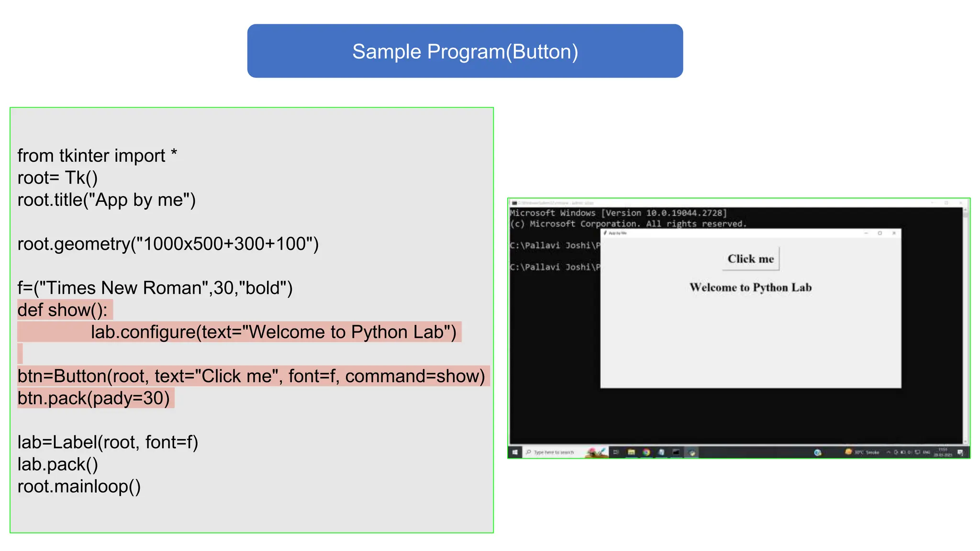This screenshot has height=551, width=980.
Task: Launch Google Chrome from the taskbar
Action: [646, 452]
